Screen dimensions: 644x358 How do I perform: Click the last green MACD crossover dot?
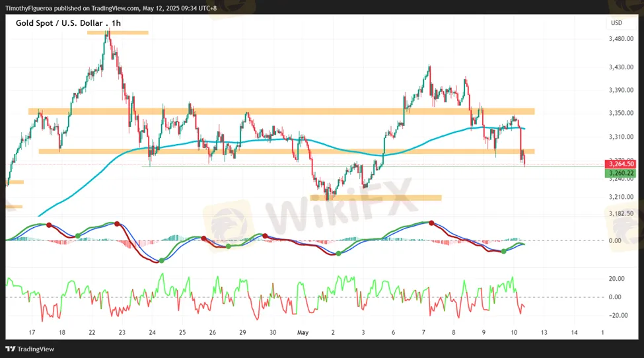503,251
